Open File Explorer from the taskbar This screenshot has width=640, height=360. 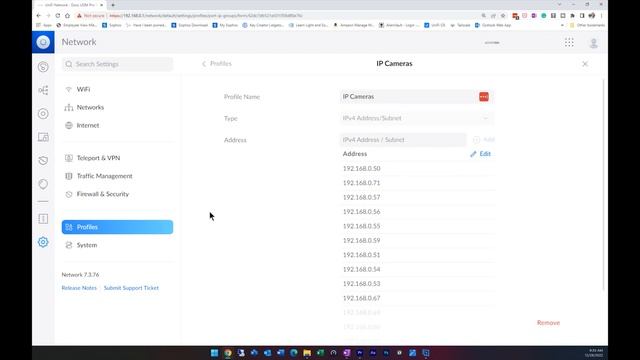pos(307,353)
